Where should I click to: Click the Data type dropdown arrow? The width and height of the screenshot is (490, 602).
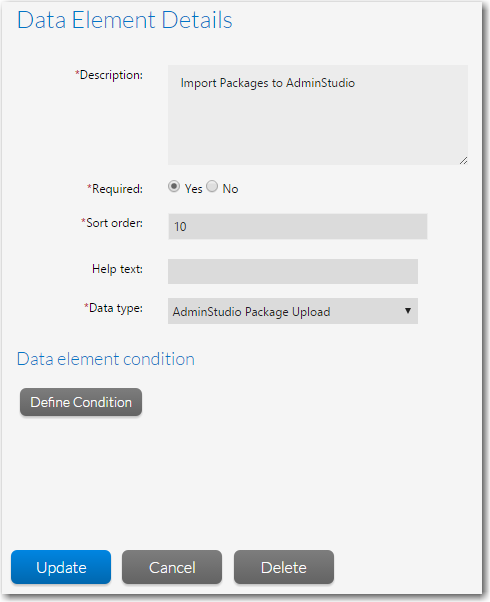point(408,311)
